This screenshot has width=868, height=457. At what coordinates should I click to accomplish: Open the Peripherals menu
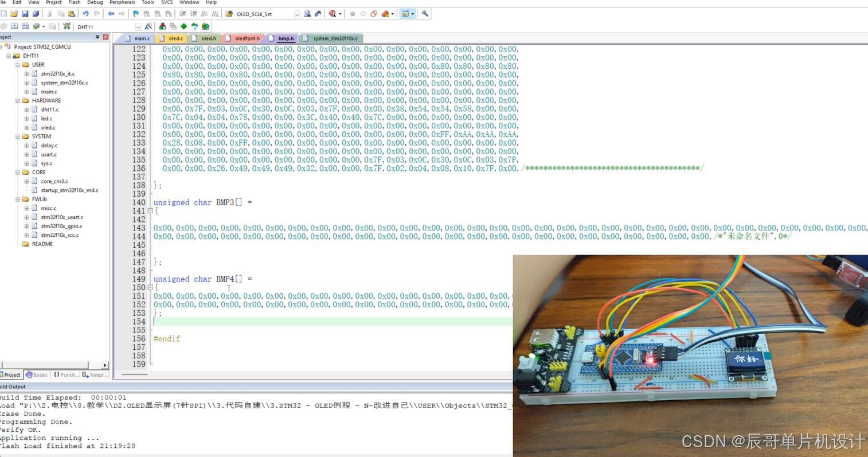pos(122,2)
